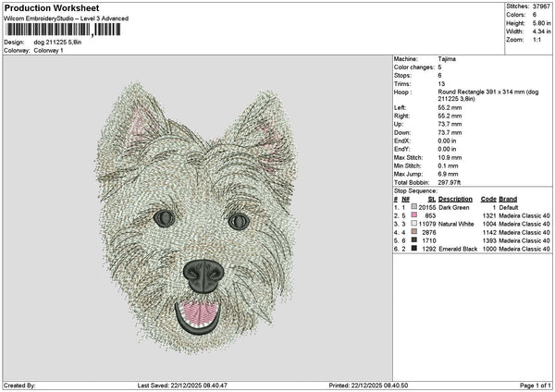
Task: Click the tan swatch for code 1142
Action: pyautogui.click(x=413, y=232)
